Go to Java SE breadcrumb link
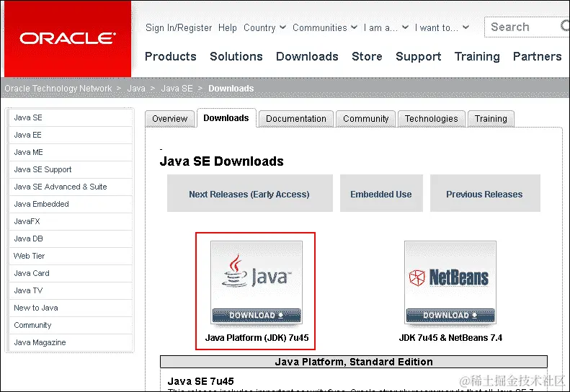Screen dimensions: 570x392 click(177, 89)
